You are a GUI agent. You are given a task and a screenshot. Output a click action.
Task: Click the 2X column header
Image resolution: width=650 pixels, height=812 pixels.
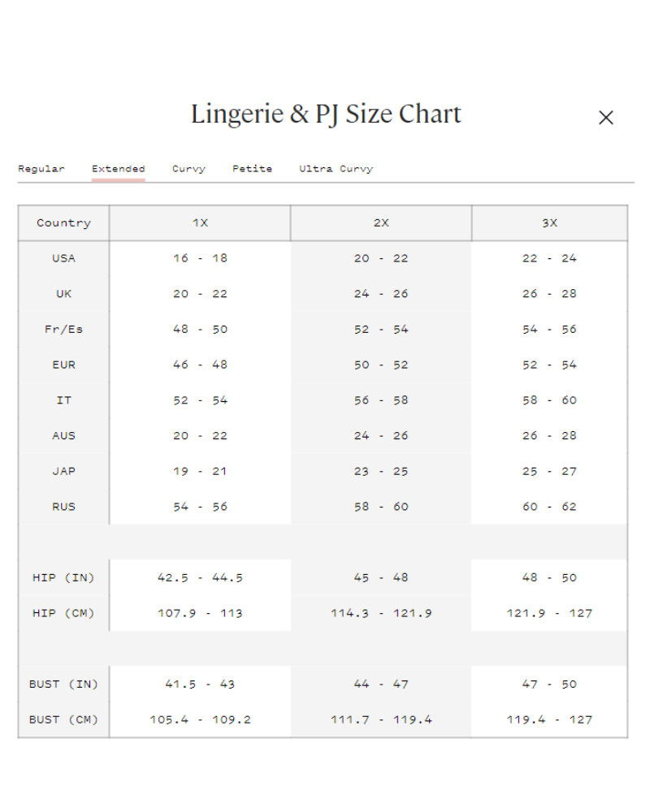point(381,223)
